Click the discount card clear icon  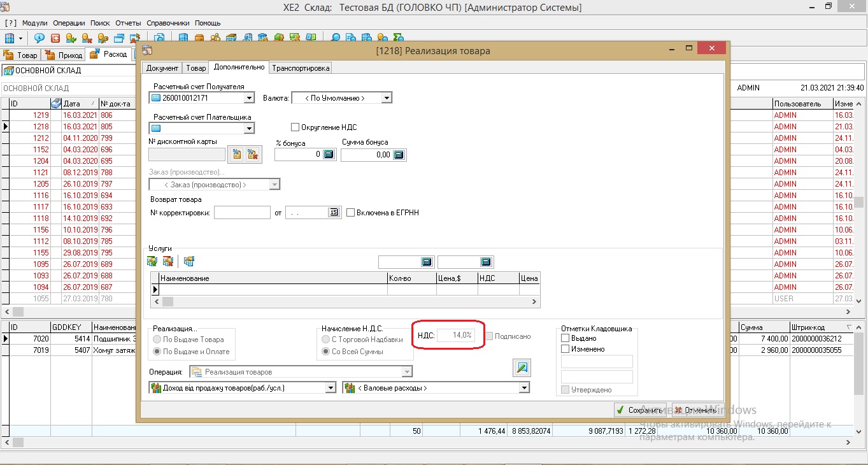tap(253, 154)
